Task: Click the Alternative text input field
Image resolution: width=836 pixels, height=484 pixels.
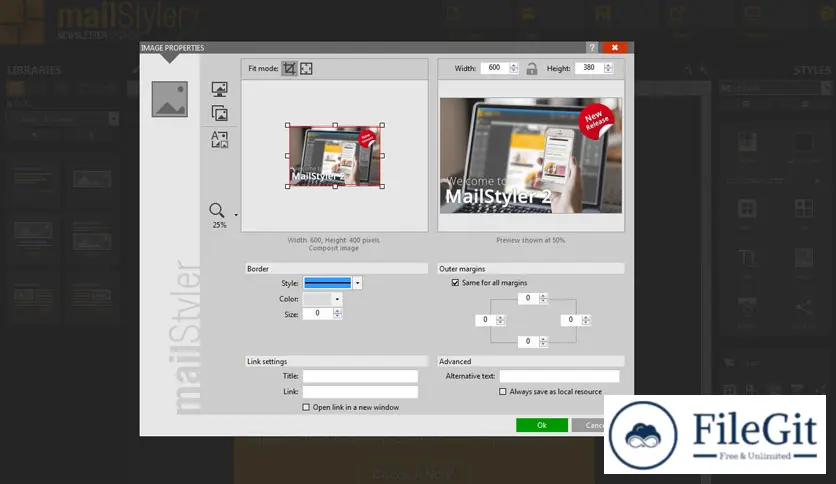Action: [560, 376]
